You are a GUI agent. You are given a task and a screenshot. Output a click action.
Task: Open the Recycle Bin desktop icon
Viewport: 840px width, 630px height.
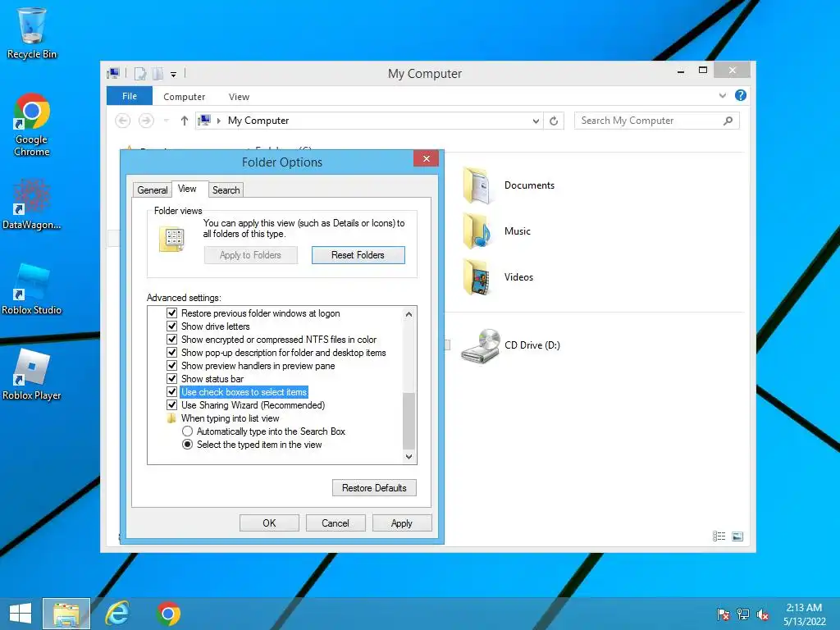32,32
